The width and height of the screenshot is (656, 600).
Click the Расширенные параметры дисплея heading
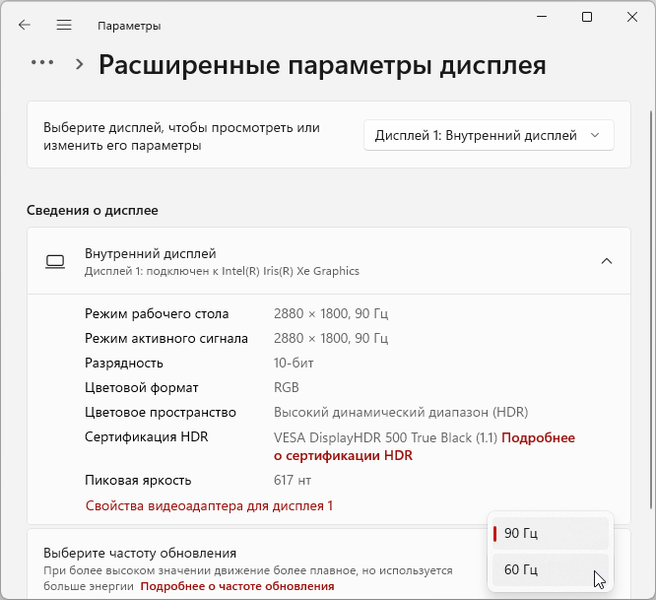pyautogui.click(x=322, y=65)
